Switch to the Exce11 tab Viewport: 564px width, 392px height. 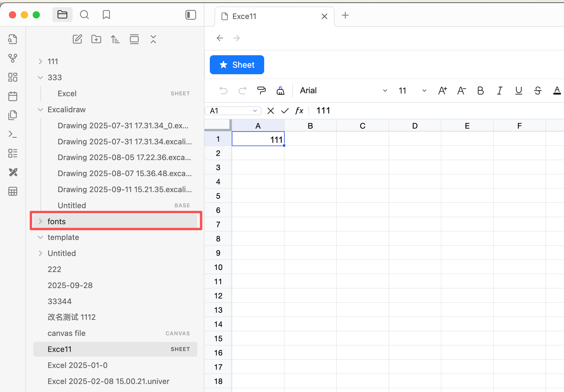click(x=244, y=16)
